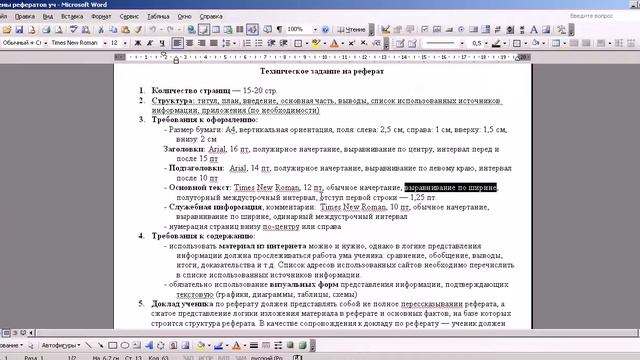Center the paragraph alignment
The height and width of the screenshot is (360, 640).
189,43
